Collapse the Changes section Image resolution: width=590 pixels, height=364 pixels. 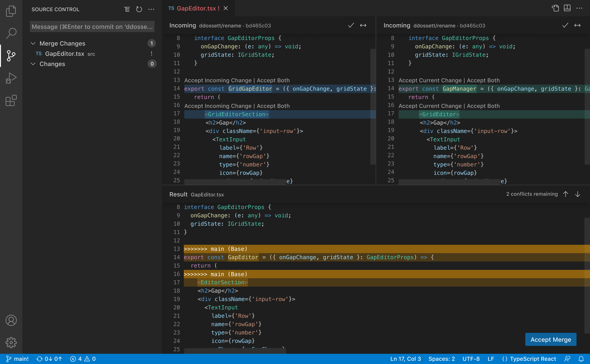[x=33, y=64]
